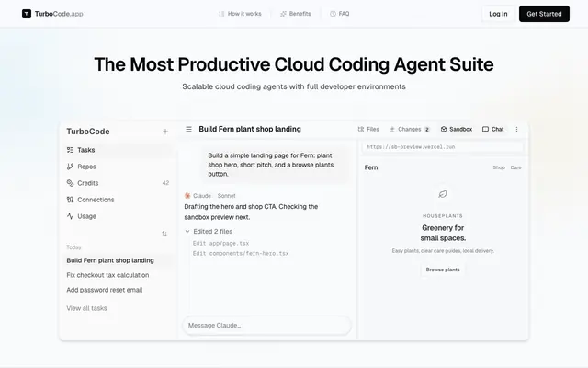This screenshot has height=368, width=588.
Task: Click the sandbox preview URL bar
Action: tap(443, 147)
